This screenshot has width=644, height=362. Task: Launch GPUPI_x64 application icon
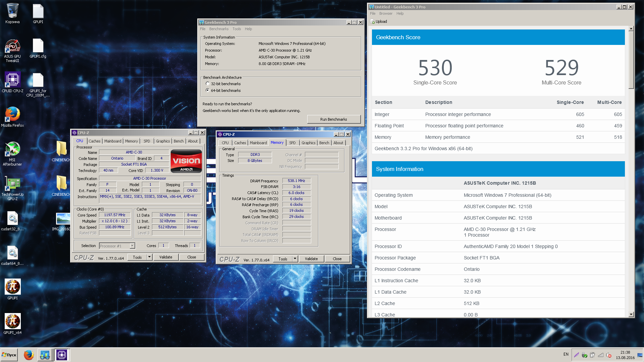pyautogui.click(x=12, y=323)
